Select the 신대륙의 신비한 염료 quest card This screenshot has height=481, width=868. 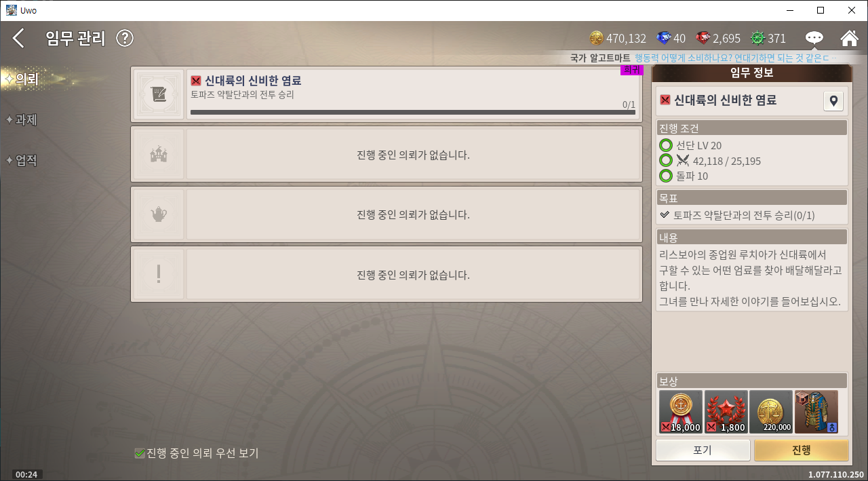387,94
